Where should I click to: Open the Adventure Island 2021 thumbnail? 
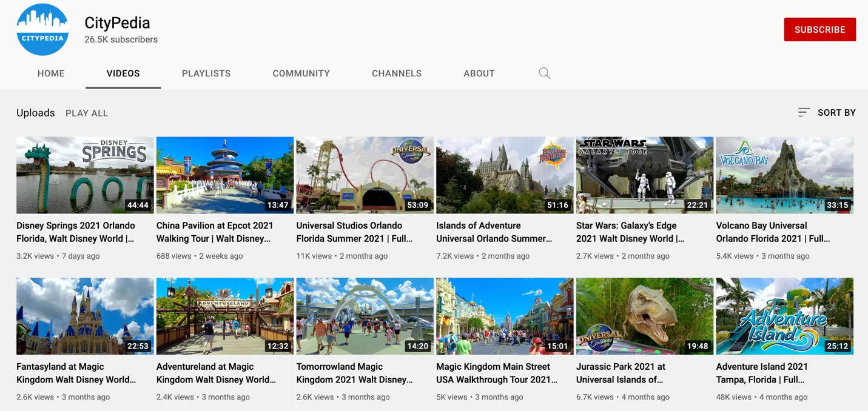pos(784,316)
